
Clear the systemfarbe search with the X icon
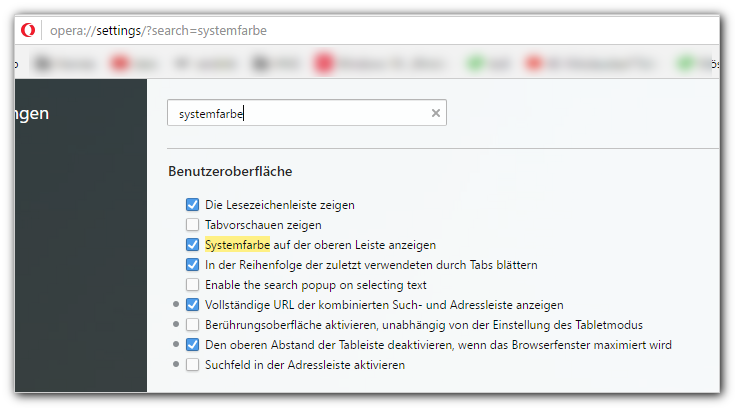pos(435,113)
